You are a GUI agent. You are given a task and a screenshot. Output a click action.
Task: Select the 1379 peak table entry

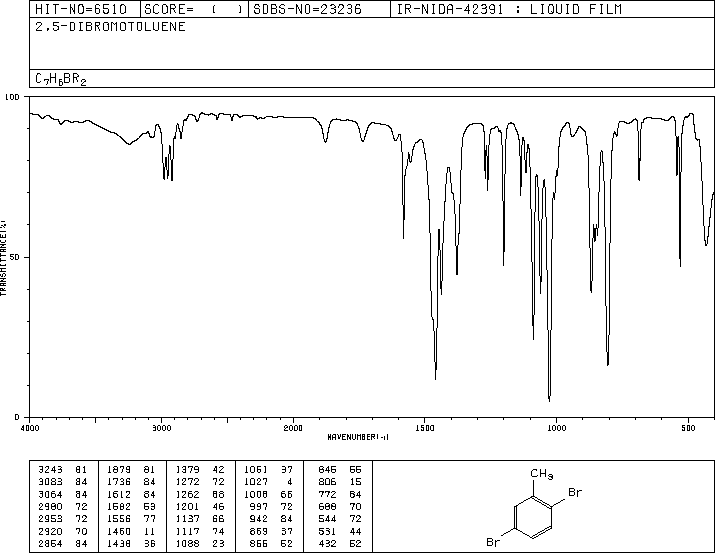(200, 469)
